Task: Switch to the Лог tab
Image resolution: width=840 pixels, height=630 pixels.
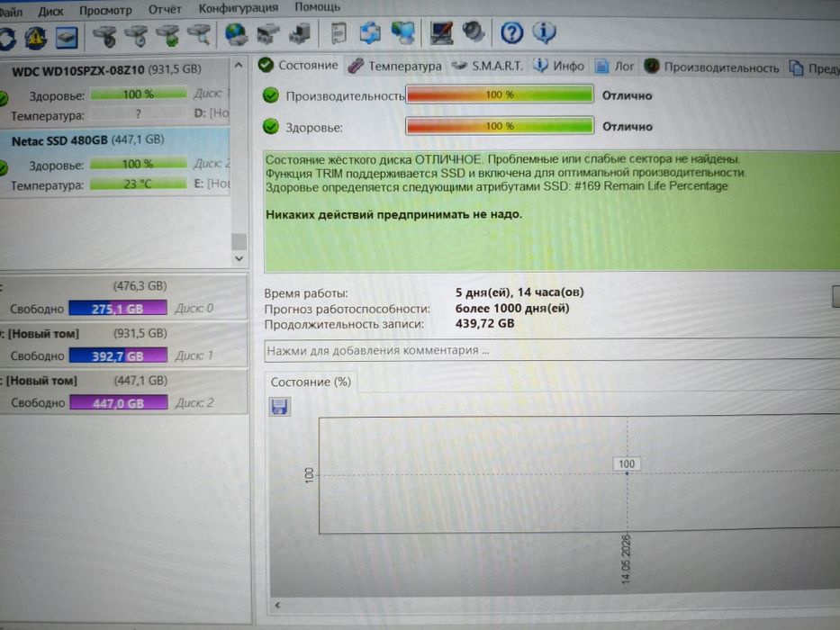Action: click(x=614, y=67)
